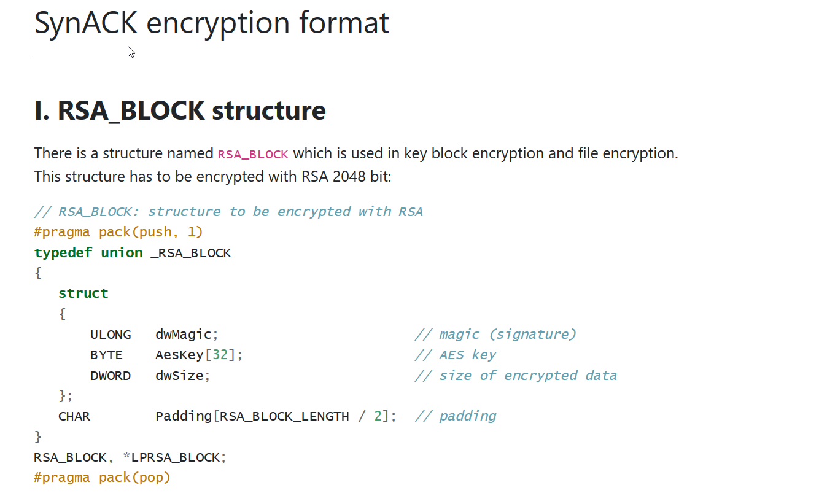Click the "ULONG" type name
The image size is (819, 504).
111,335
